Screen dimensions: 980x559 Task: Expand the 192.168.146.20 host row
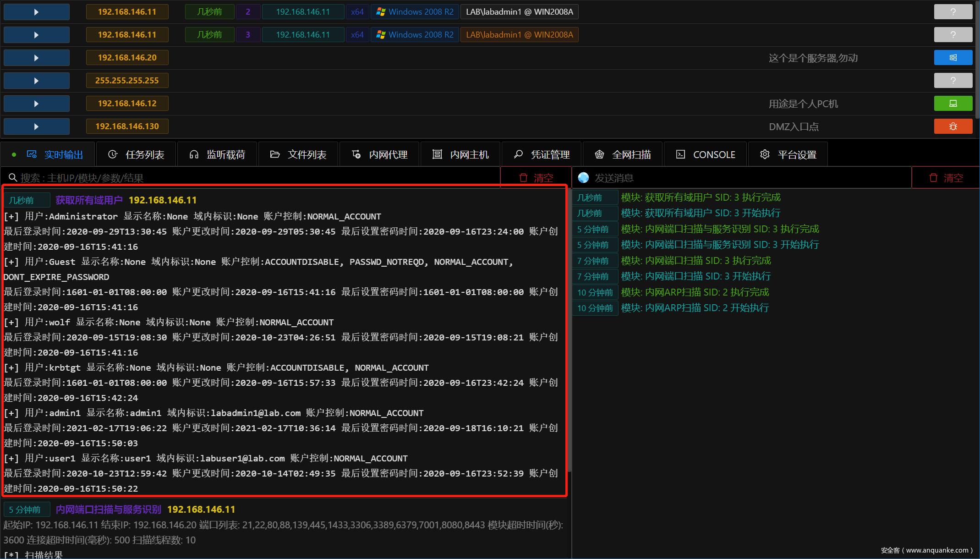(x=36, y=58)
